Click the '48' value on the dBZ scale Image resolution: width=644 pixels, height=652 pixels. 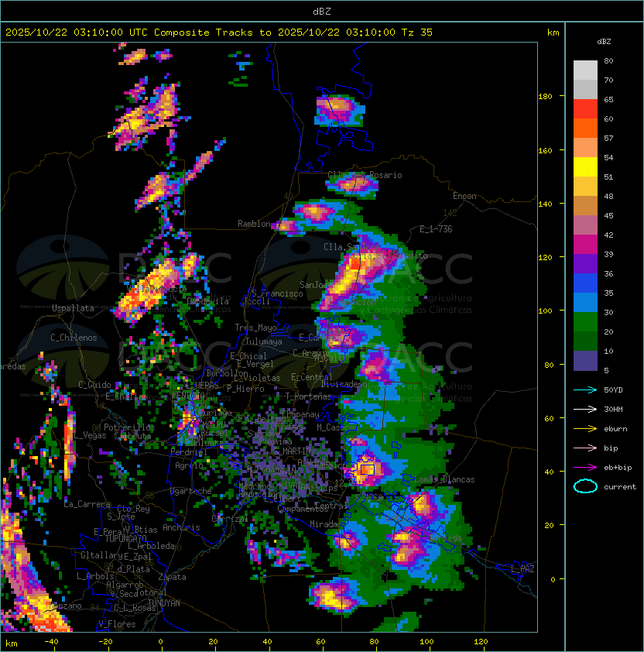pos(608,196)
